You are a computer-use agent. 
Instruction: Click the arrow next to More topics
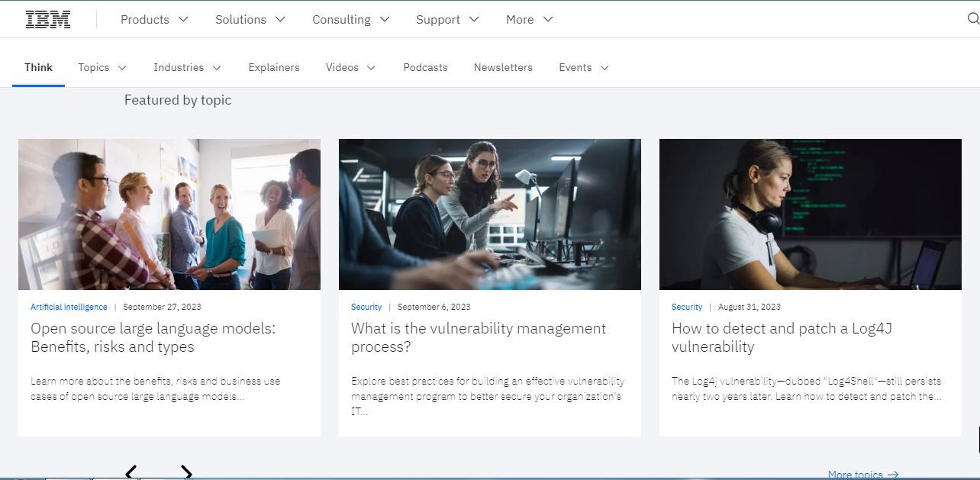point(891,474)
